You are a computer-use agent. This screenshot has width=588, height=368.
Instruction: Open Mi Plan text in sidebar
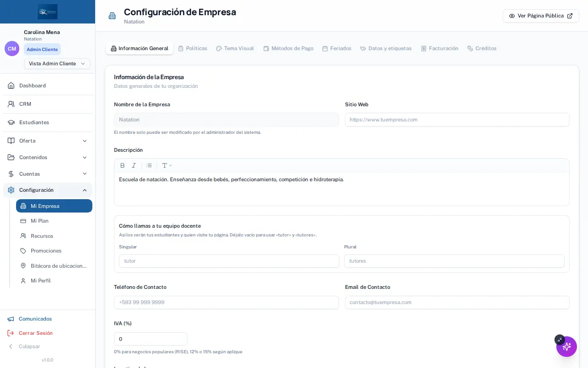point(40,221)
